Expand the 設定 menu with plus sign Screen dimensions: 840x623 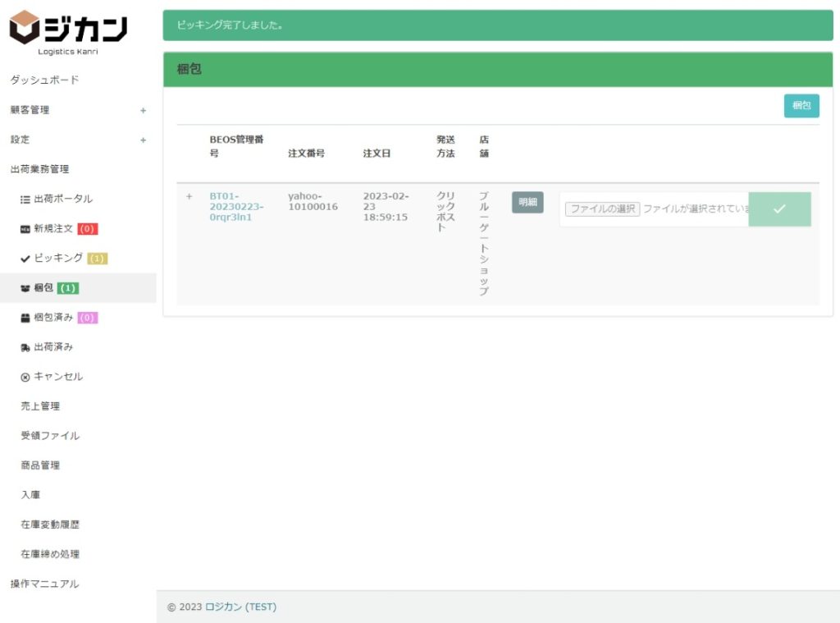(143, 140)
